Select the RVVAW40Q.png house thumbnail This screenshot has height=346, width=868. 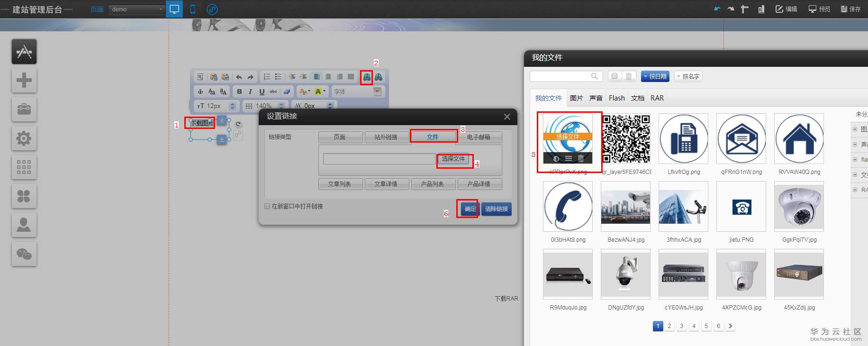(799, 138)
